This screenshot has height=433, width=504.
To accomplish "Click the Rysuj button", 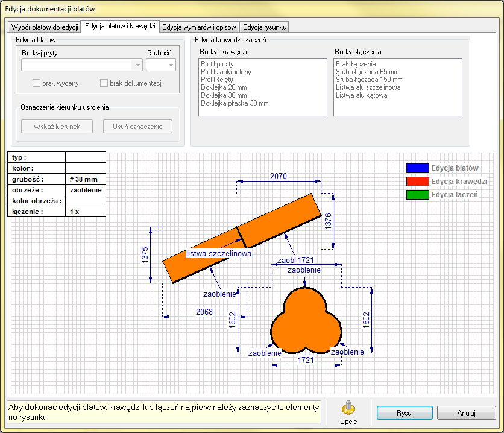I will point(405,412).
